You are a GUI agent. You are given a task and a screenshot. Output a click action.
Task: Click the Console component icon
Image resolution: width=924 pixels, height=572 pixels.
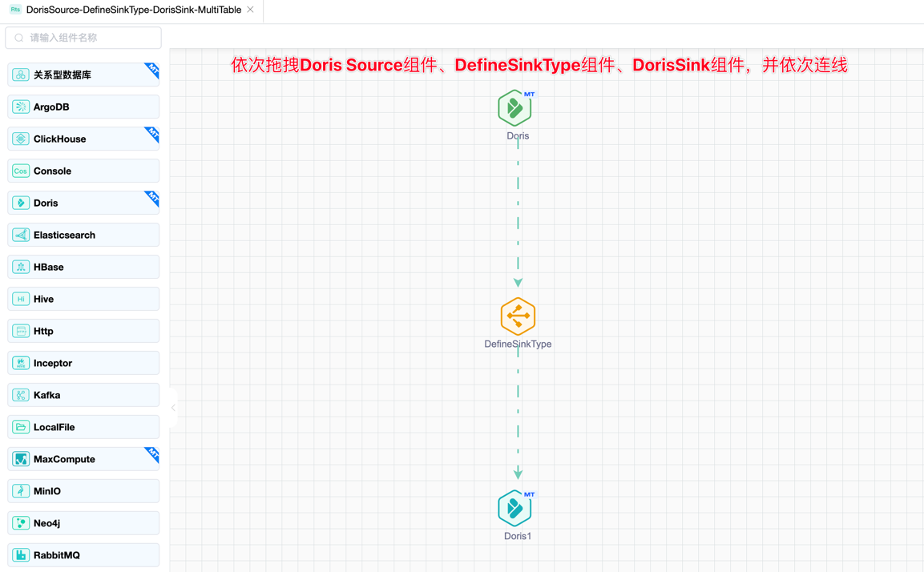21,171
